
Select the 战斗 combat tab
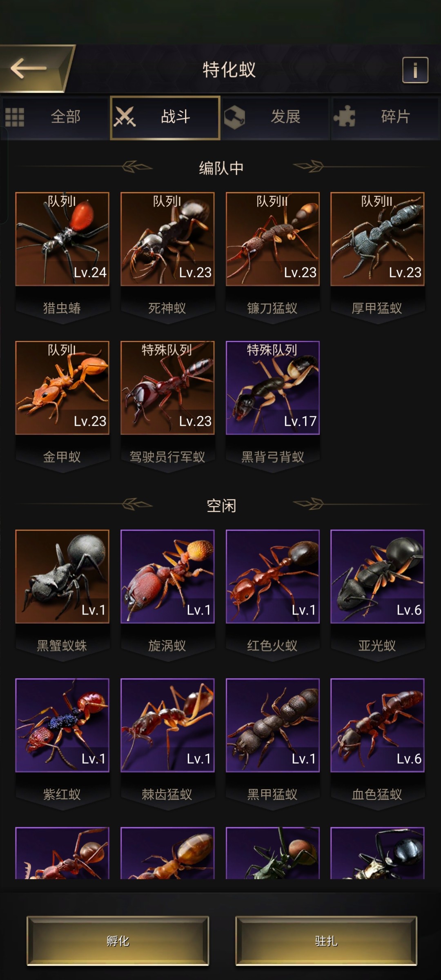coord(165,118)
